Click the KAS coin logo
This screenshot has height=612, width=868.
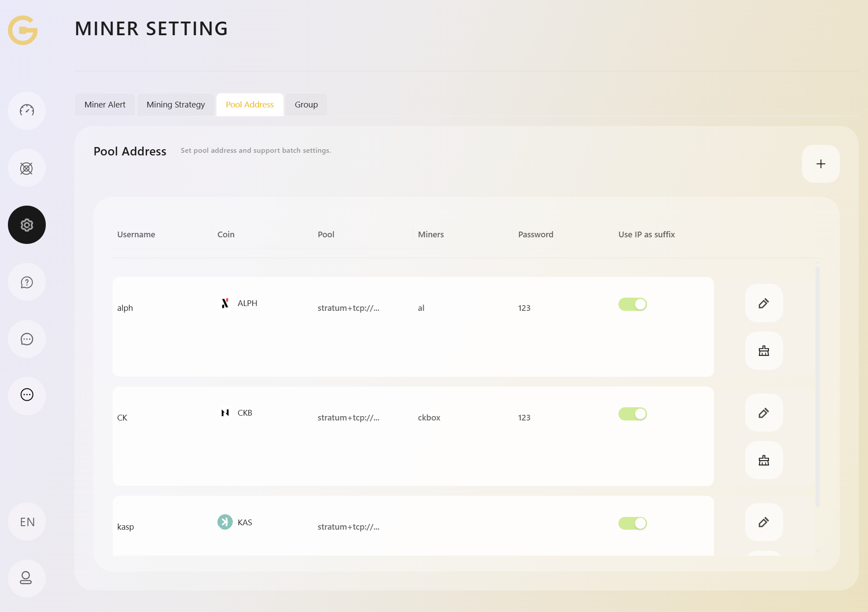pos(225,522)
